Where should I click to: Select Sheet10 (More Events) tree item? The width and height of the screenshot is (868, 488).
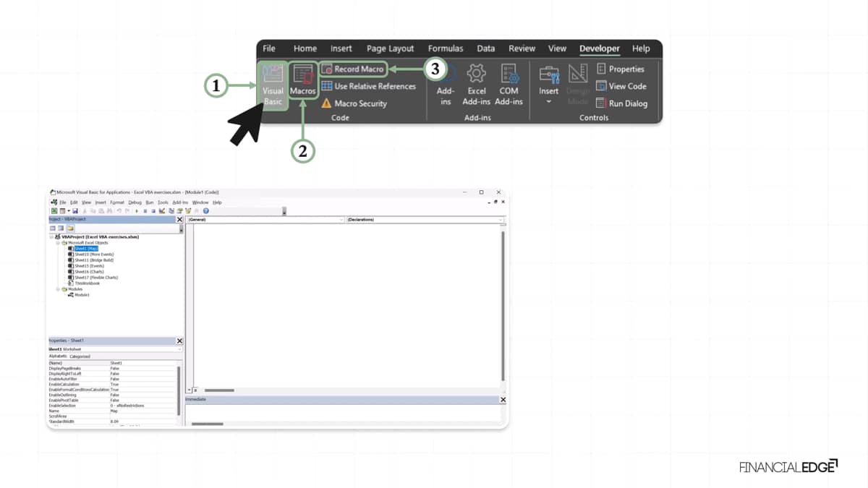pos(94,254)
